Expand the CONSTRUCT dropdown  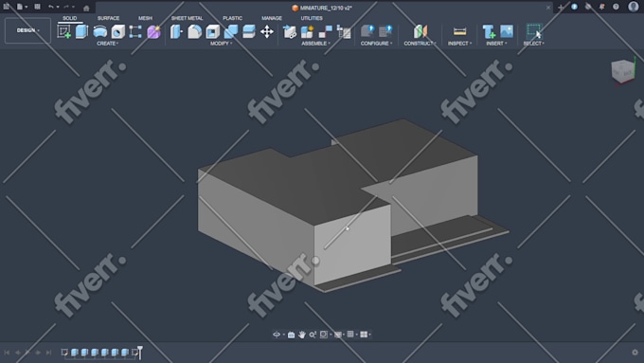(420, 44)
